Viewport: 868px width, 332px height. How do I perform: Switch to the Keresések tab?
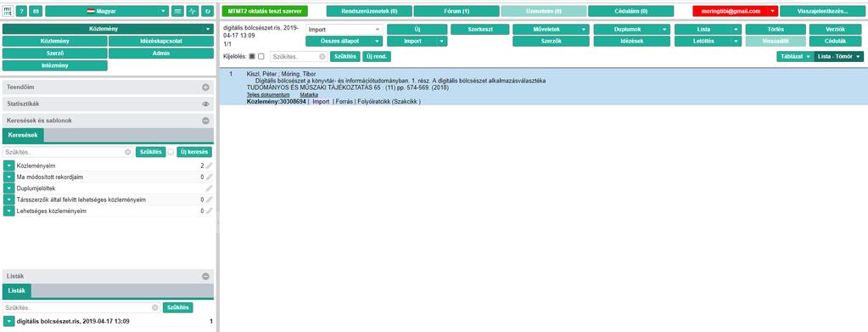[23, 135]
